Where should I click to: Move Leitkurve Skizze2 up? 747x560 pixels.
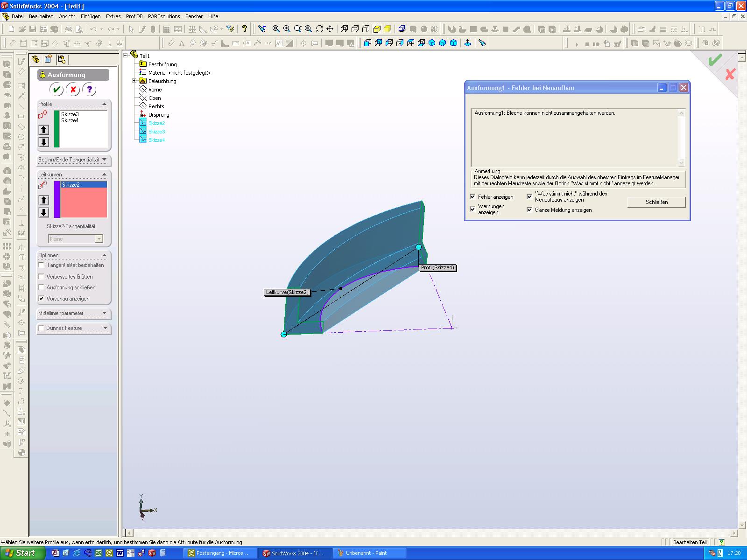[x=44, y=200]
